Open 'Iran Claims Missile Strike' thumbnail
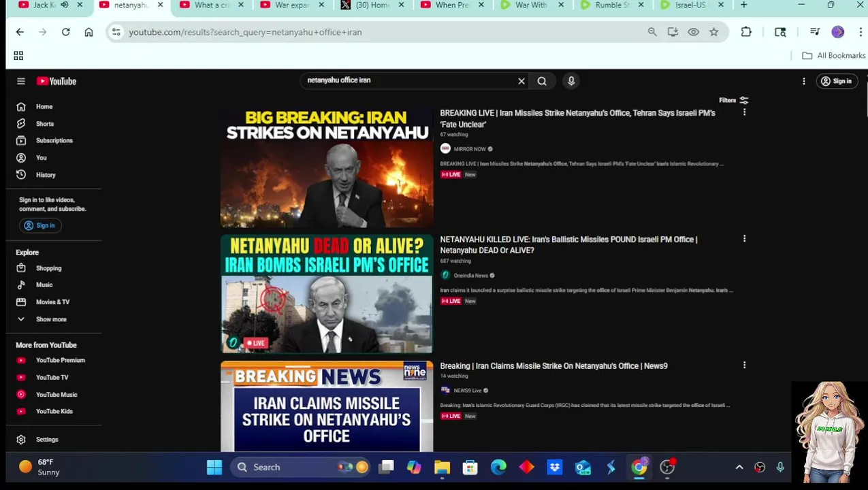 (327, 406)
